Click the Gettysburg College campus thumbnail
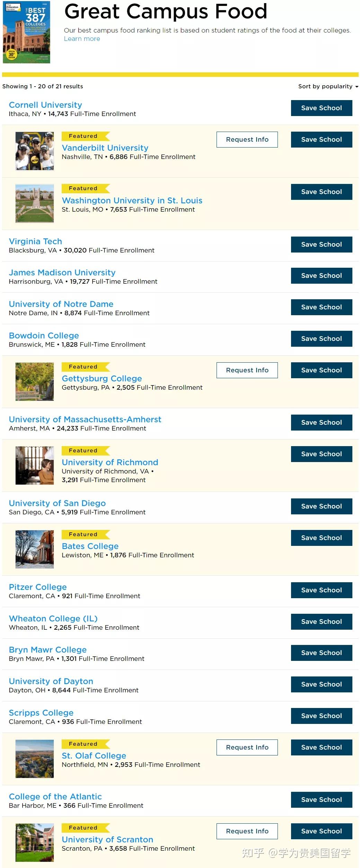Viewport: 360px width, 868px height. (x=35, y=382)
